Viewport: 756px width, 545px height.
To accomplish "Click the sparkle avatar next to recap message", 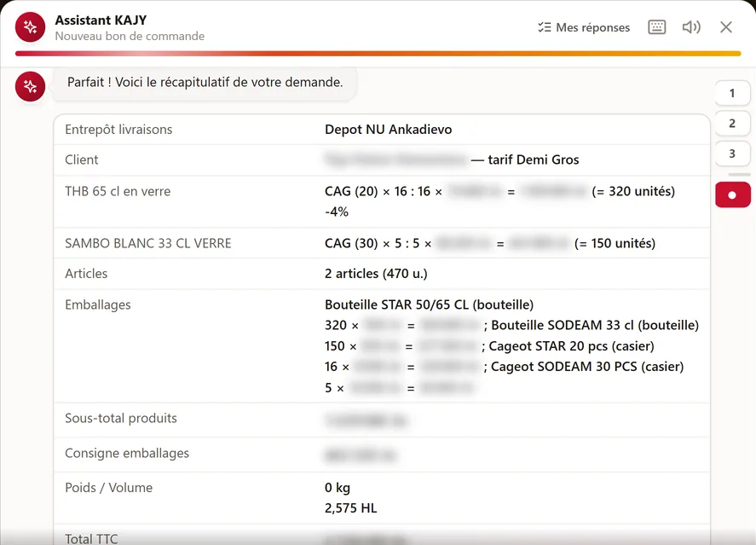I will pos(30,86).
